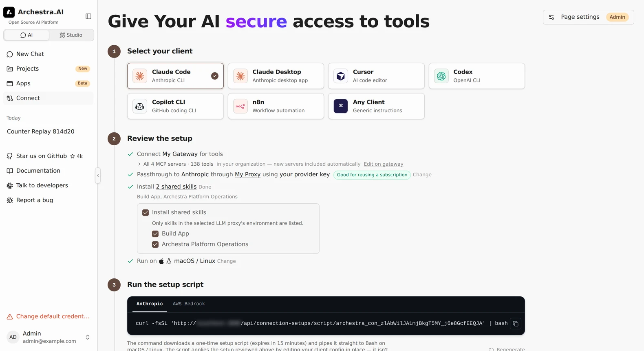Expand the MCP servers list chevron

(x=139, y=164)
